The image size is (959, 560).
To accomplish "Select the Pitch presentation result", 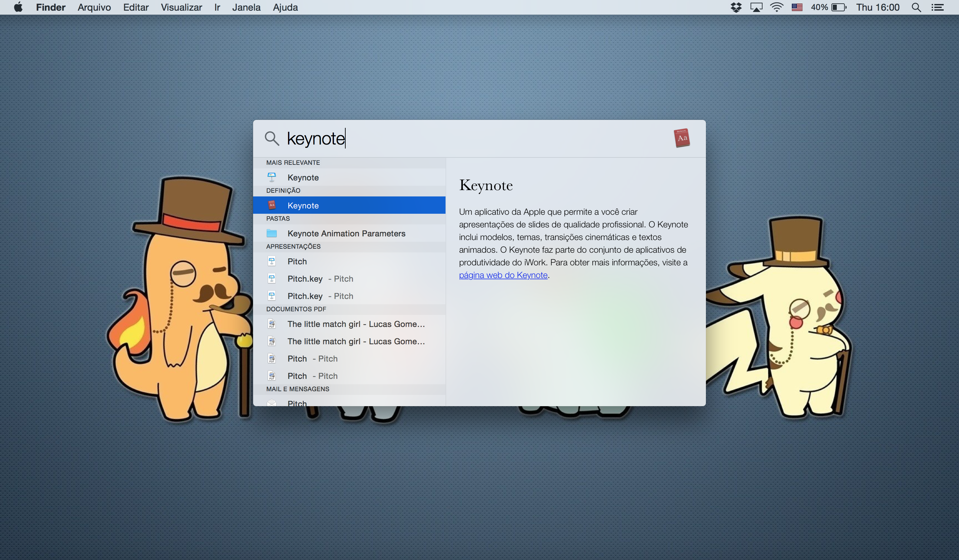I will click(349, 261).
